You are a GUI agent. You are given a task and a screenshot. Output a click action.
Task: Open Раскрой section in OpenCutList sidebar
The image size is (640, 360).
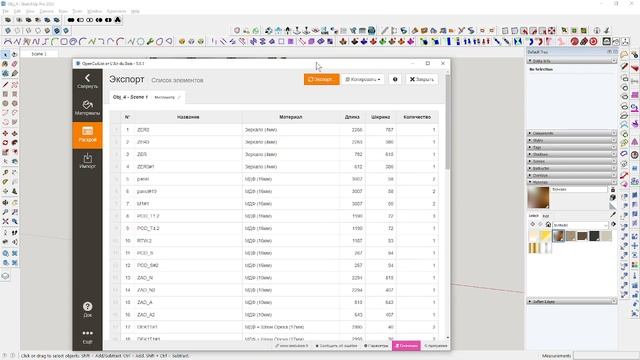pyautogui.click(x=87, y=135)
